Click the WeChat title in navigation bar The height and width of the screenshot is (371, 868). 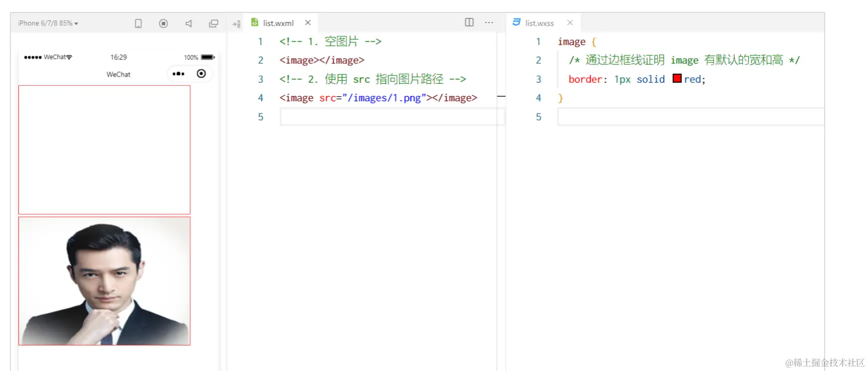pos(119,74)
